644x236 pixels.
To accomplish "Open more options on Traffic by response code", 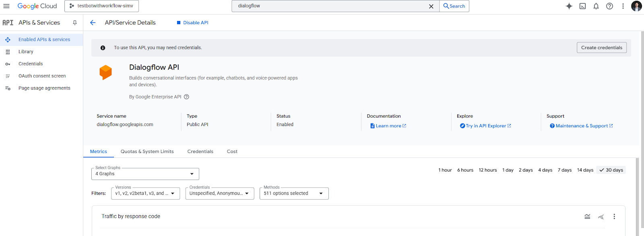I will 614,217.
